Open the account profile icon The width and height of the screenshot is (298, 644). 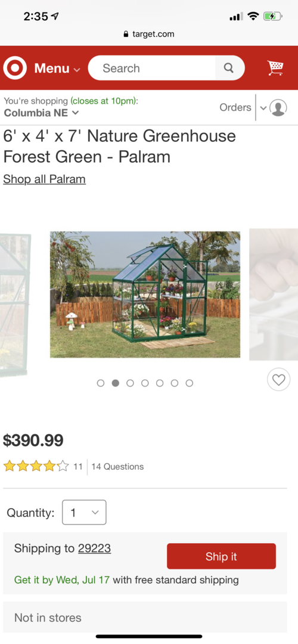point(278,107)
